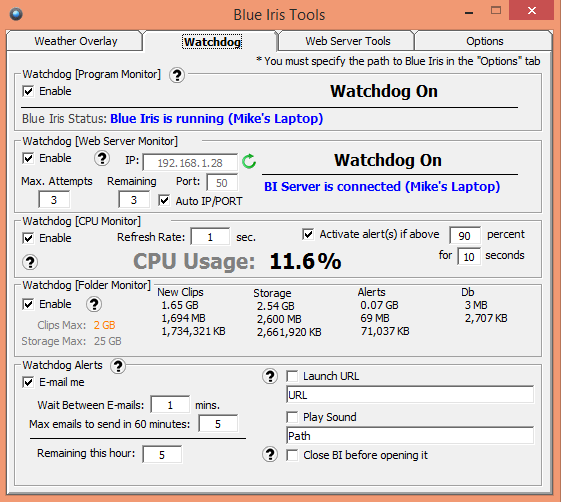
Task: Toggle Program Monitor Enable checkbox
Action: point(28,91)
